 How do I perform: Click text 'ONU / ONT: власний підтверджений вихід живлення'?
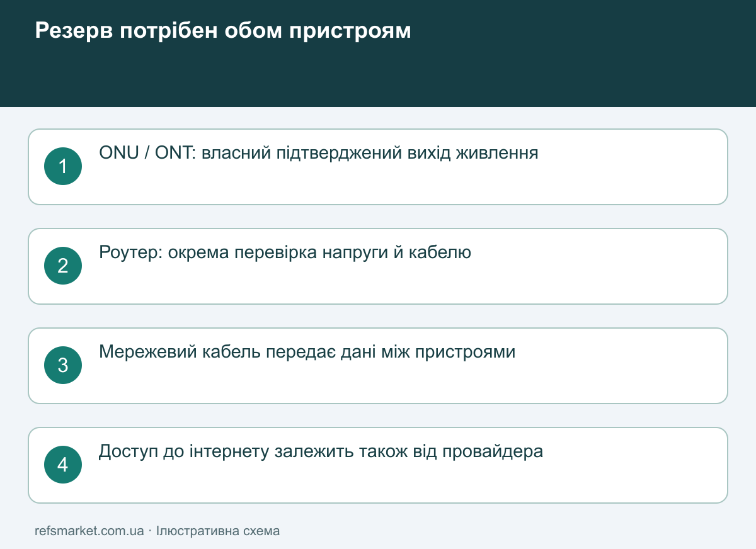pos(319,153)
